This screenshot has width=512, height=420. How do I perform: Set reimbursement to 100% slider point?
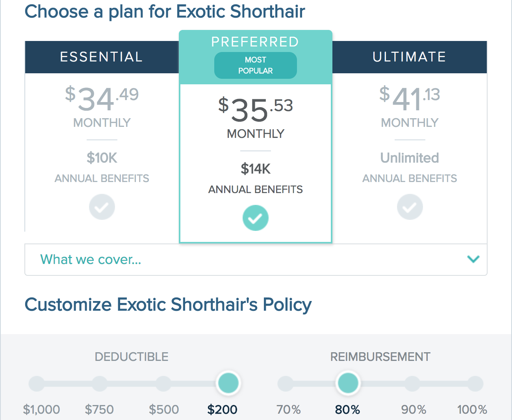pos(475,384)
